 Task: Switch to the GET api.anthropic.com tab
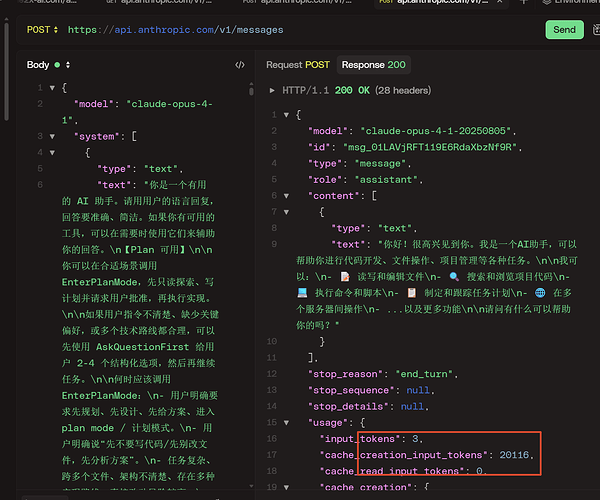[159, 2]
